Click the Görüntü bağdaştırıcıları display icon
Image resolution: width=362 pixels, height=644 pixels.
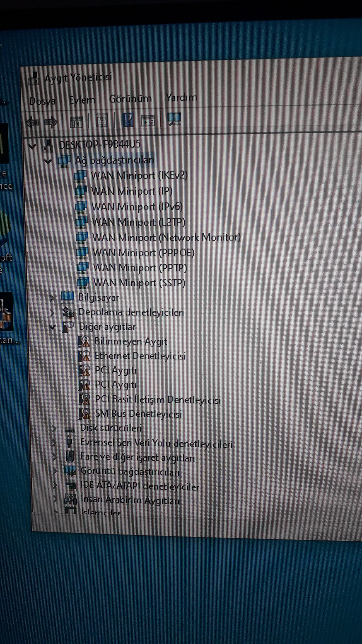pos(70,471)
